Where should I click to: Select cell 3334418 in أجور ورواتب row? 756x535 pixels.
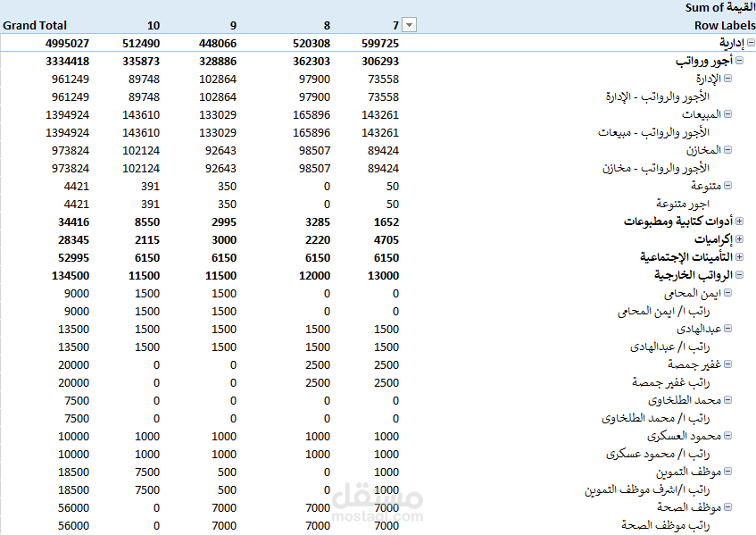(68, 62)
